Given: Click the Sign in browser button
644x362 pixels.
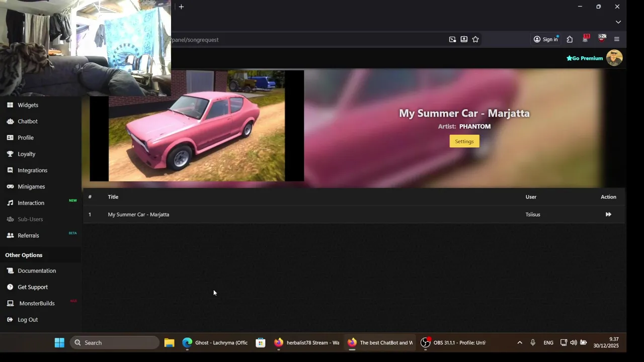Looking at the screenshot, I should (x=546, y=39).
